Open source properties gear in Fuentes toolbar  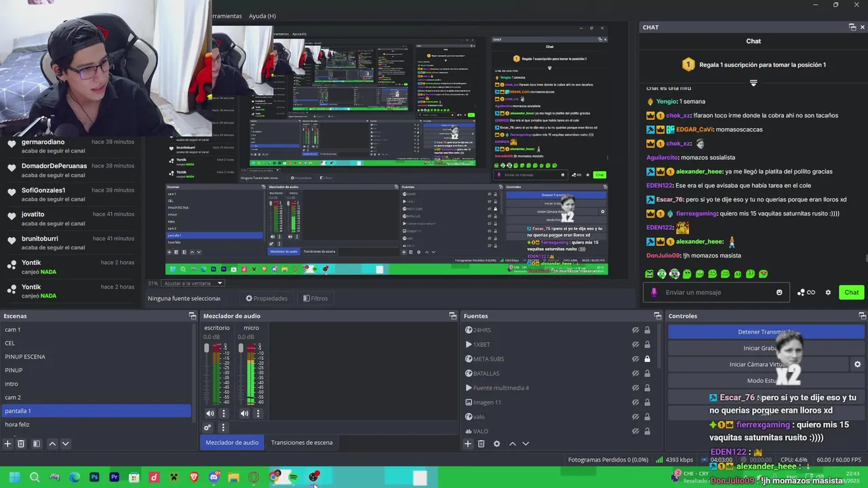496,443
